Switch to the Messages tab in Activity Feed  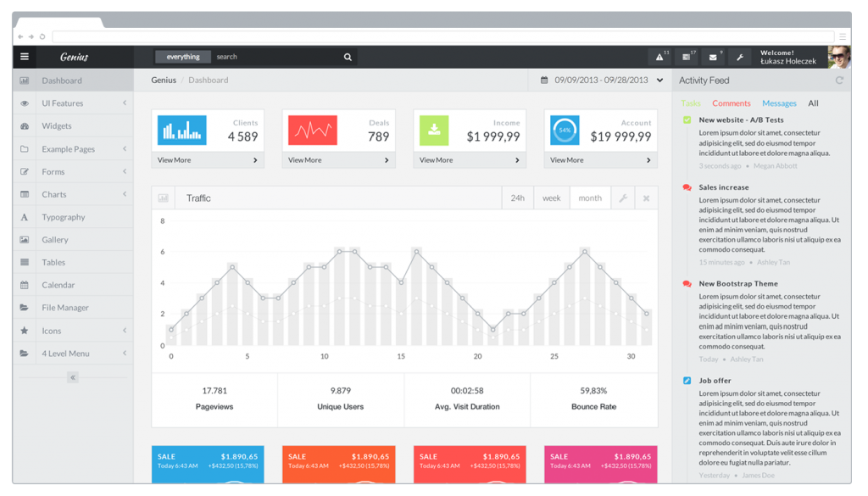click(779, 103)
